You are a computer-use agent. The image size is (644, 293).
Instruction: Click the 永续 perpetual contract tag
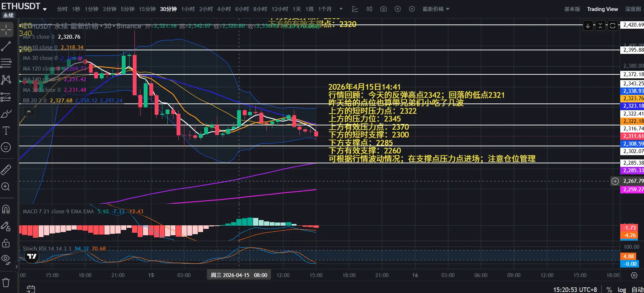[8, 15]
